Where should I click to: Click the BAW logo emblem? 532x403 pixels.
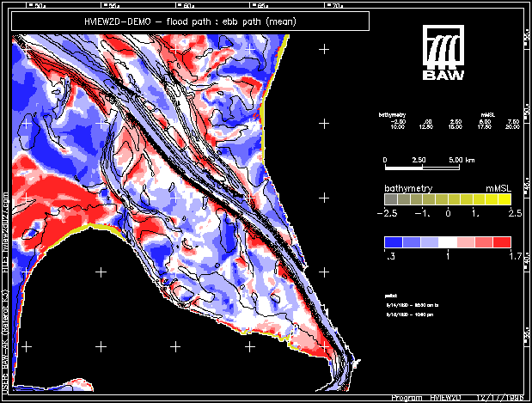(x=443, y=52)
